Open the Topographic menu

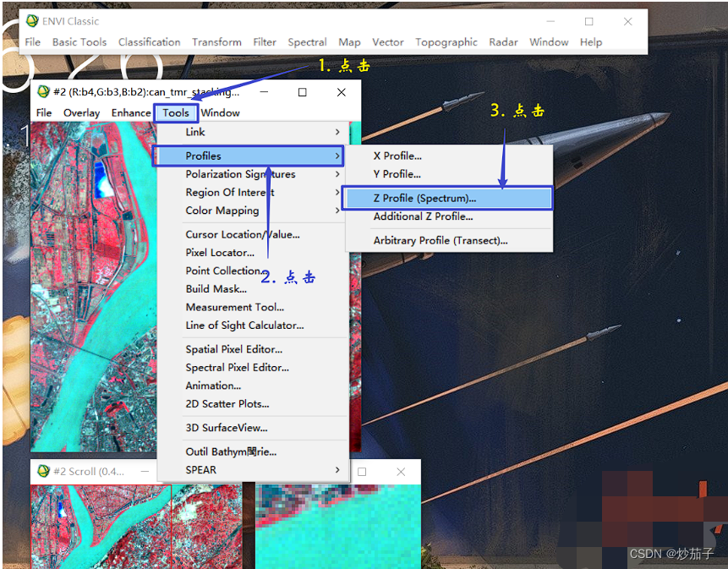[446, 42]
